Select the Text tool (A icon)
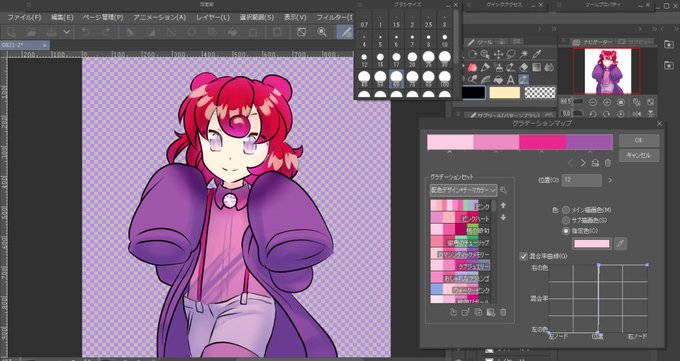 [x=511, y=80]
